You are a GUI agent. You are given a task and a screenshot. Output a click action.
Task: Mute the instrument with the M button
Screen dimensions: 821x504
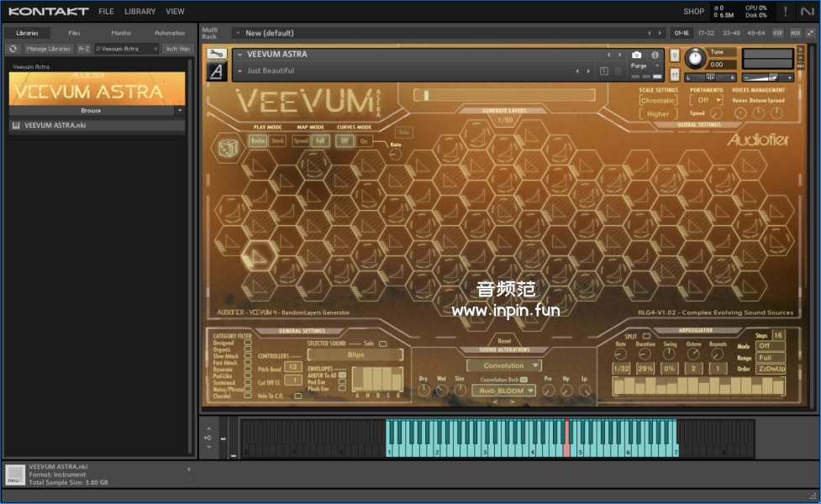(675, 74)
